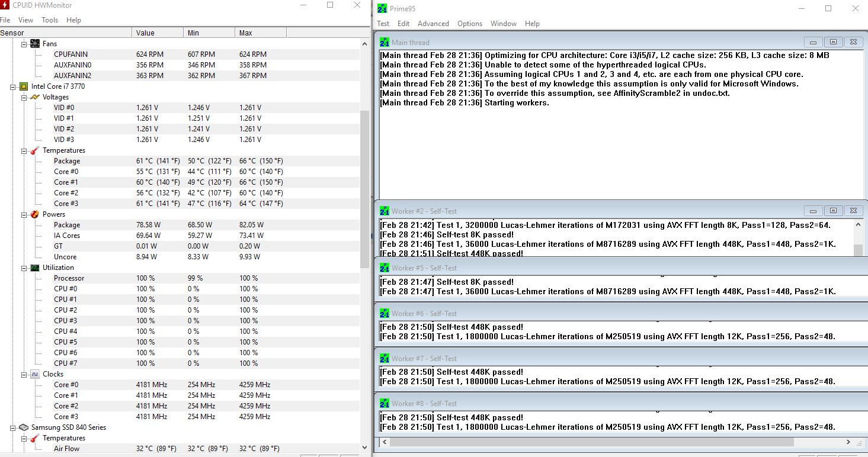868x457 pixels.
Task: Open the HWMonitor View menu
Action: (x=26, y=20)
